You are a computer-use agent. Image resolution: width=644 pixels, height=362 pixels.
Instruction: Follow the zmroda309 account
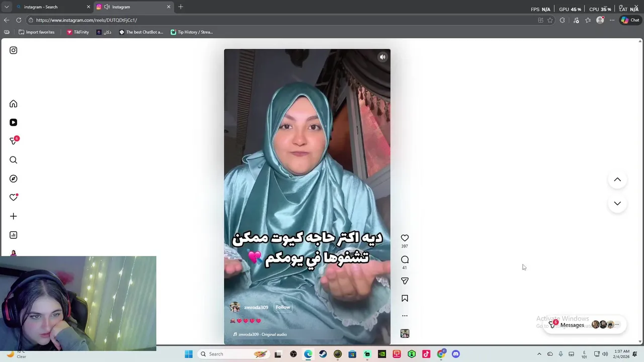(283, 307)
